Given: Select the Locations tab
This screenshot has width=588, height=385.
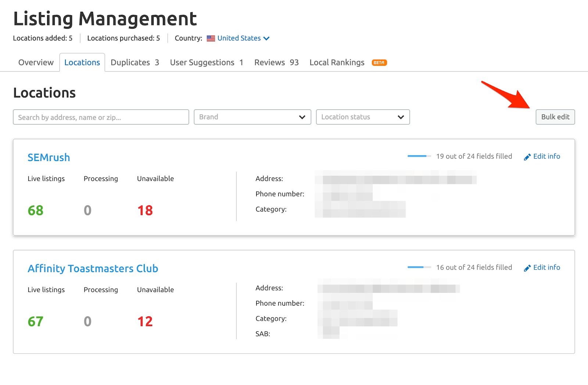Looking at the screenshot, I should click(x=82, y=63).
